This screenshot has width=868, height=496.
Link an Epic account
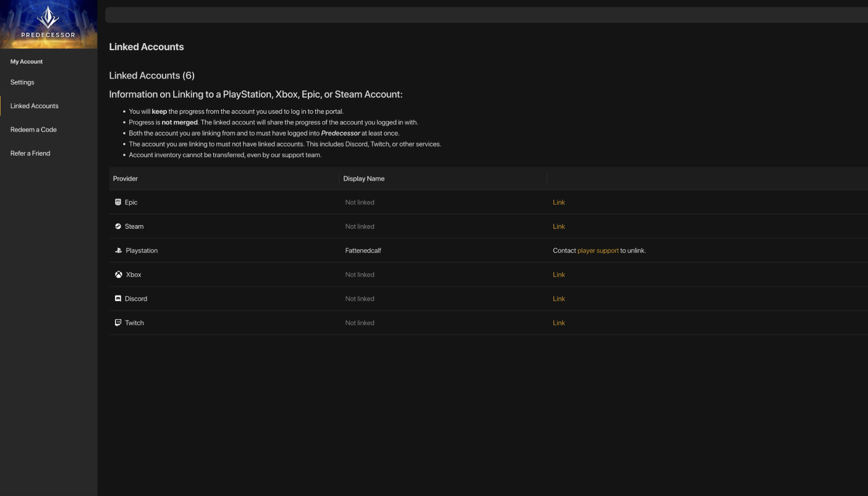(558, 202)
